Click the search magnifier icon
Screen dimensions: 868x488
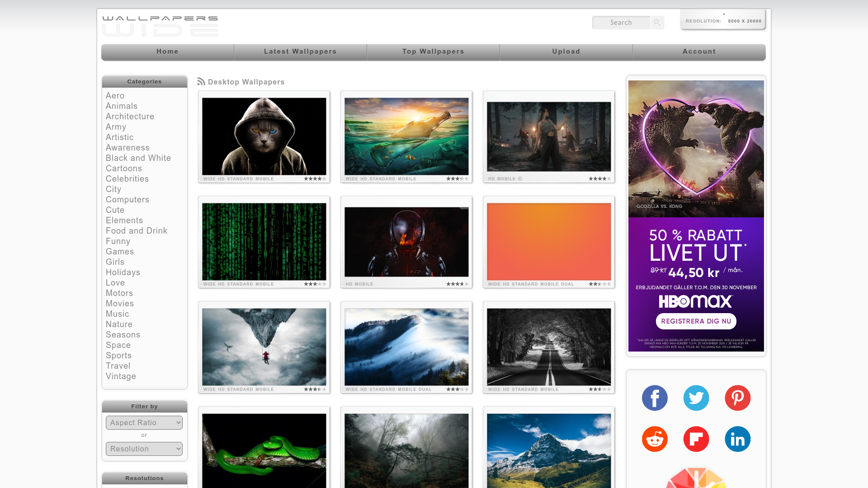(657, 23)
